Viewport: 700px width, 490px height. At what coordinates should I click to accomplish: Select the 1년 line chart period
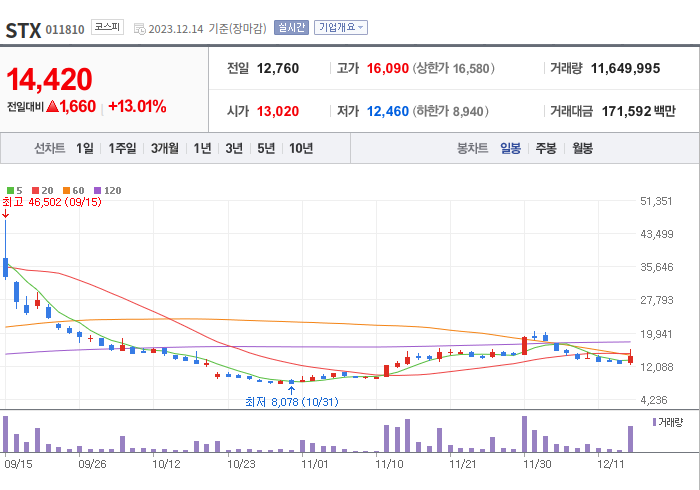pos(202,148)
